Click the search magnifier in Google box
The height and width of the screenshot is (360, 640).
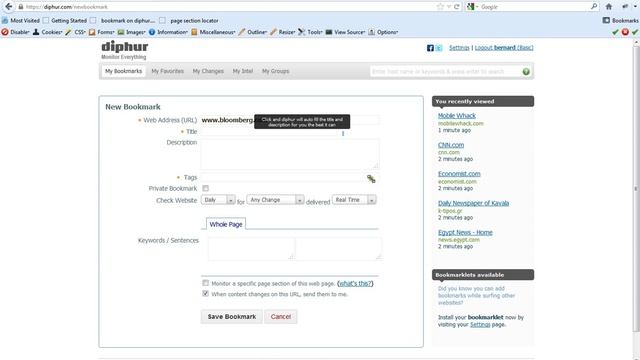coord(593,7)
